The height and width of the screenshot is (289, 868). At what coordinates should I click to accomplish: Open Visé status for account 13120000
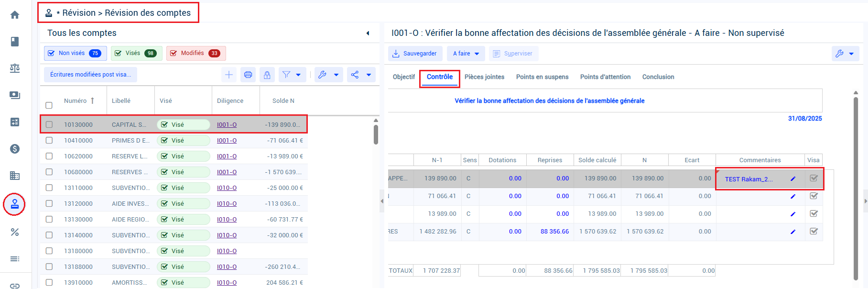[184, 203]
